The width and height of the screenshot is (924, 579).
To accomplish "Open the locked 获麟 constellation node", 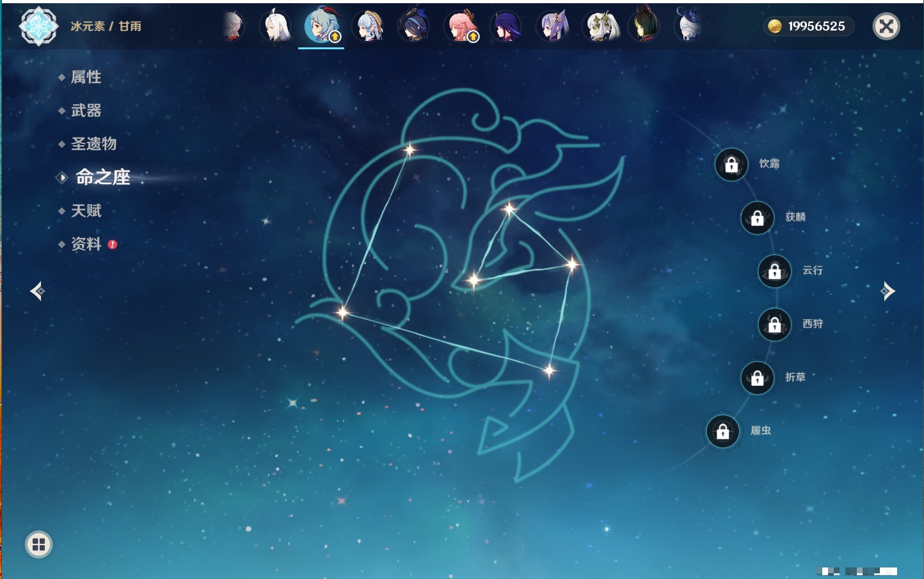I will [758, 218].
